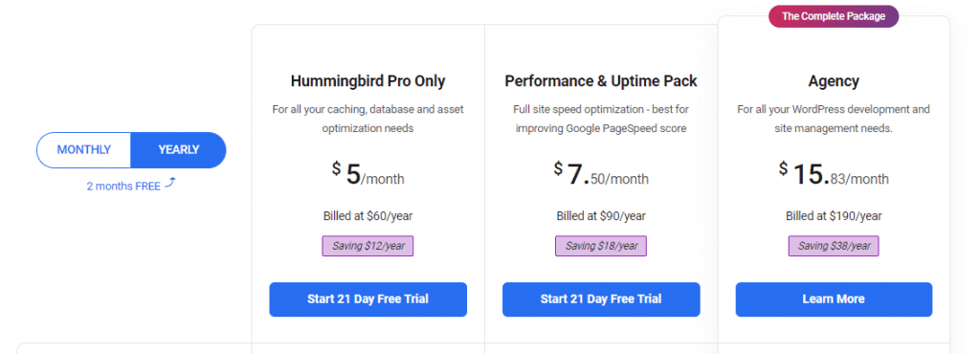980x354 pixels.
Task: Click the Saving $18/year tag
Action: click(x=601, y=246)
